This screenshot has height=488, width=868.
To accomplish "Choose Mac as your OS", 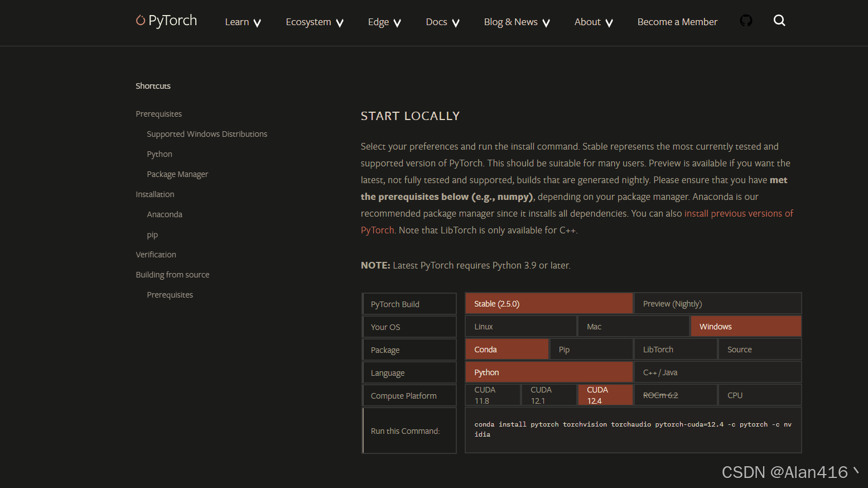I will (x=634, y=327).
